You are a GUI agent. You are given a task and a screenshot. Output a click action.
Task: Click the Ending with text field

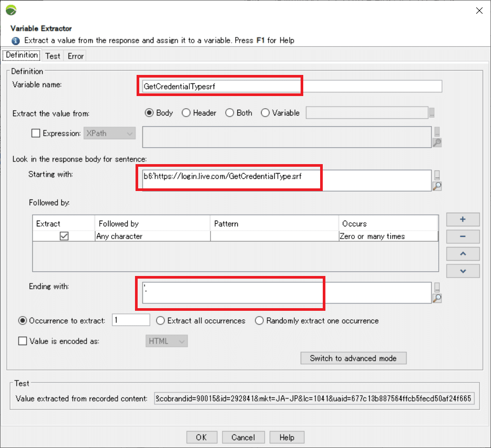click(x=287, y=293)
